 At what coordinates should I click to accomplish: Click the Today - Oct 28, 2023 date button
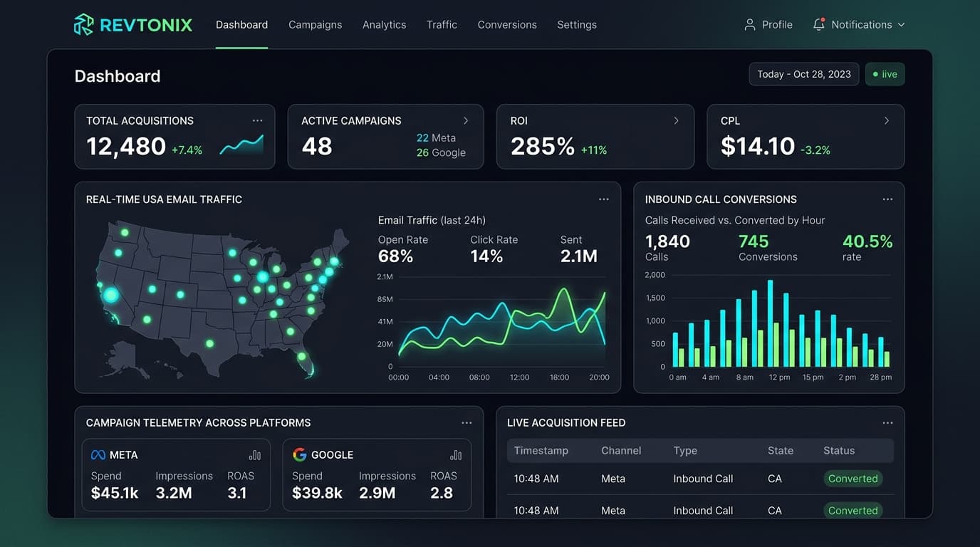pos(803,74)
